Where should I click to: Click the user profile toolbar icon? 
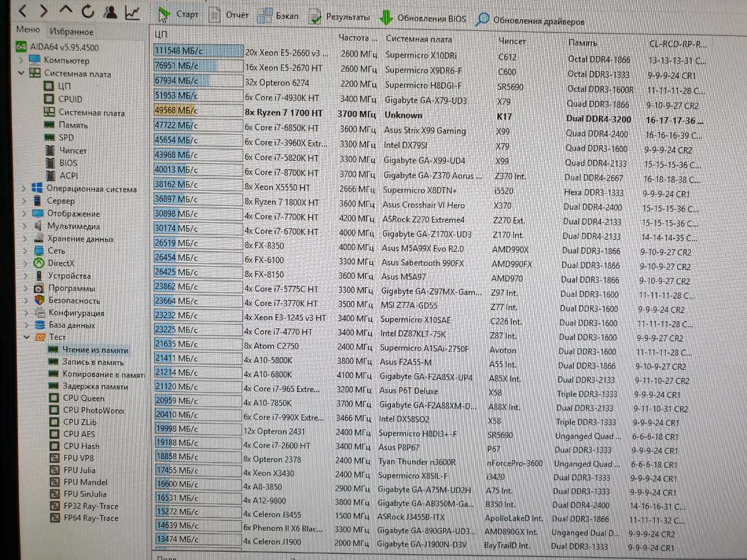tap(110, 11)
